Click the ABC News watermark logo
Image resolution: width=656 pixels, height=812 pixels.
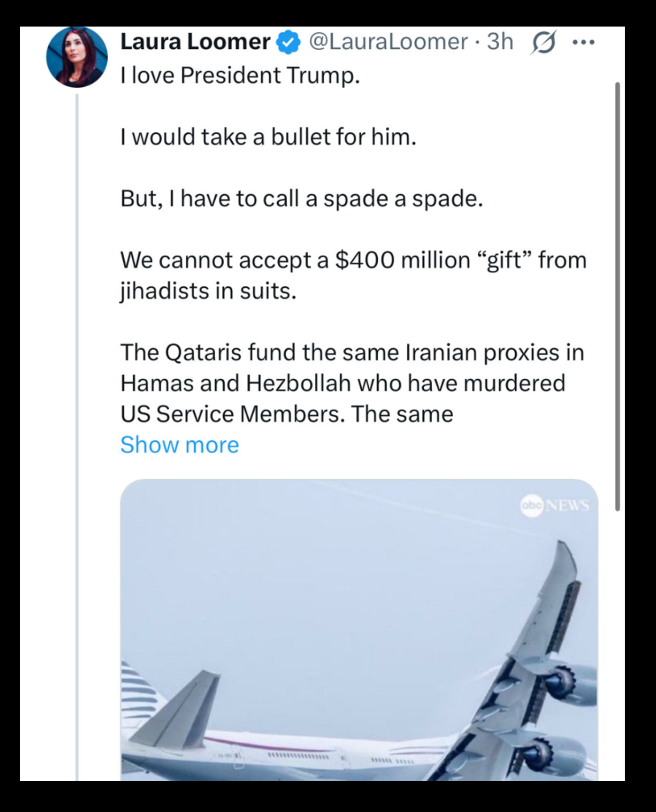pos(555,505)
